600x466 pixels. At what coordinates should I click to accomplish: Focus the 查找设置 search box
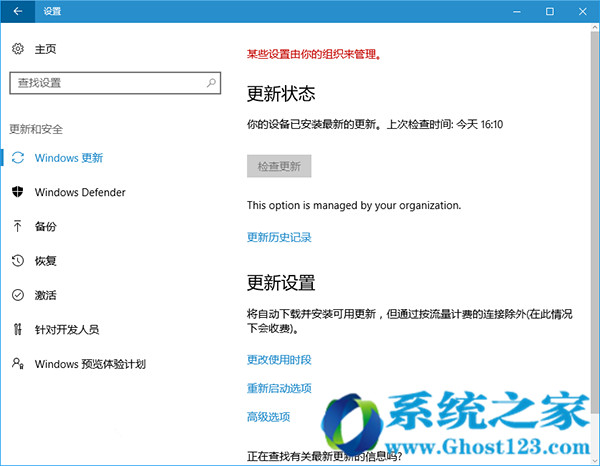(115, 83)
